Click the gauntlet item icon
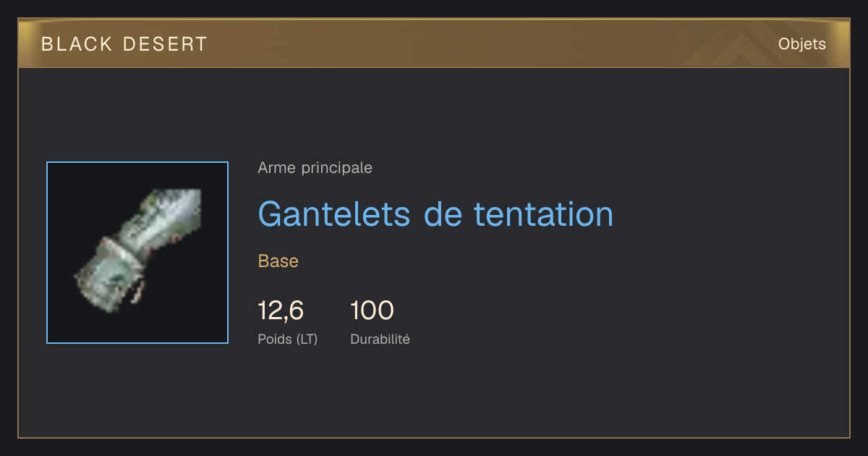The height and width of the screenshot is (456, 868). tap(138, 251)
